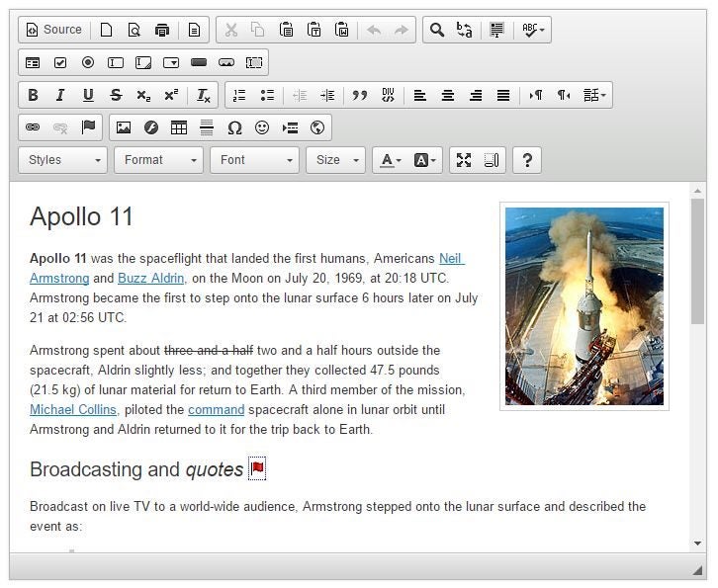Center align text
718x588 pixels.
[x=448, y=95]
